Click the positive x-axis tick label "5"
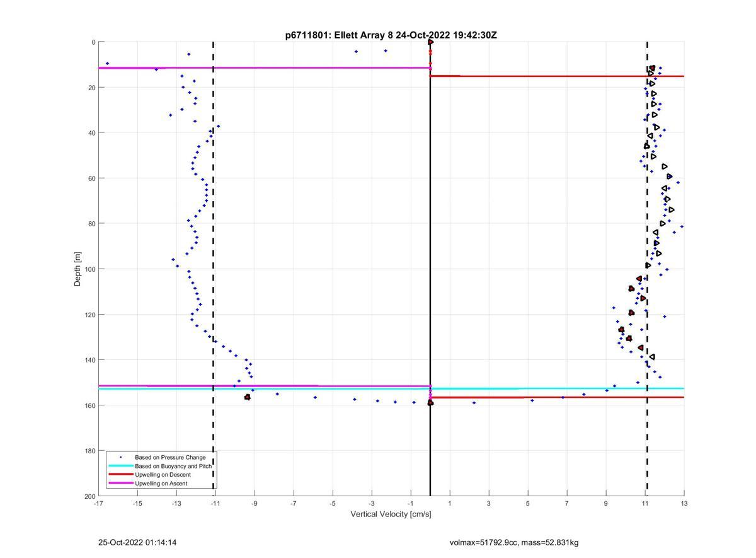Screen dimensions: 756x558 click(x=528, y=503)
